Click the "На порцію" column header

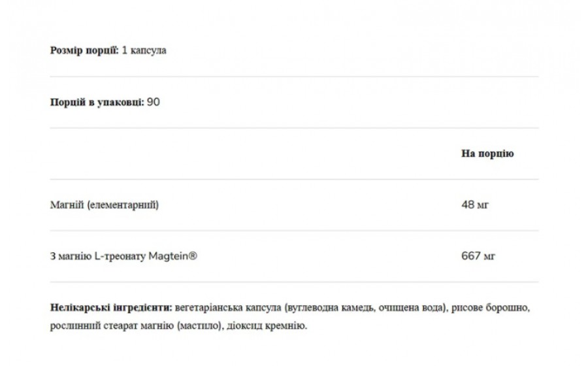pyautogui.click(x=487, y=154)
